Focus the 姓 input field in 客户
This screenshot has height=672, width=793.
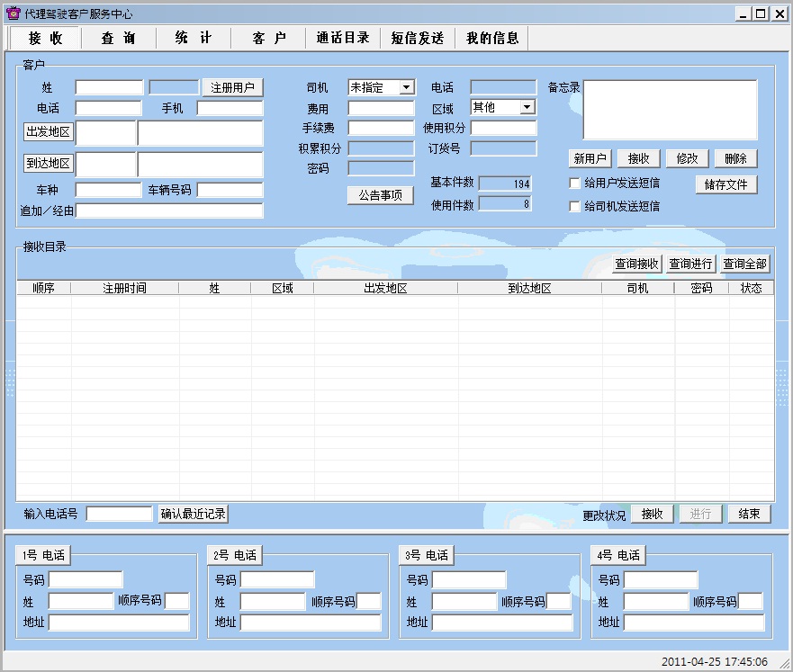point(109,87)
